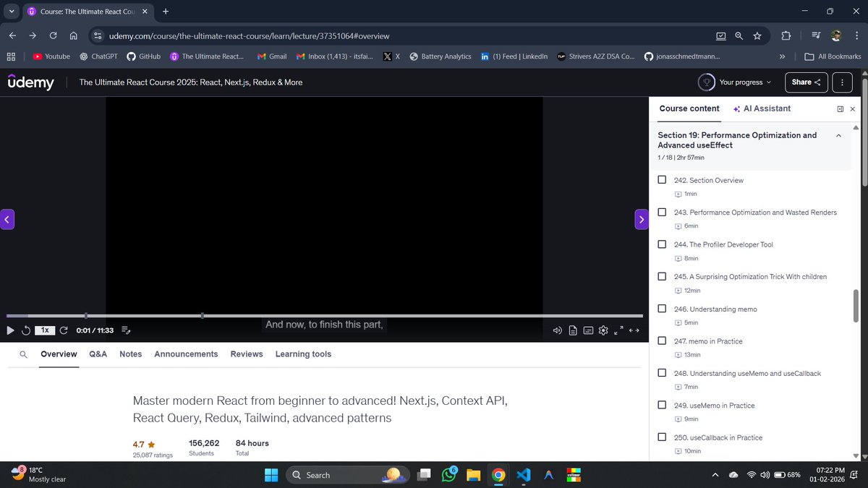Play the lecture video

tap(10, 330)
